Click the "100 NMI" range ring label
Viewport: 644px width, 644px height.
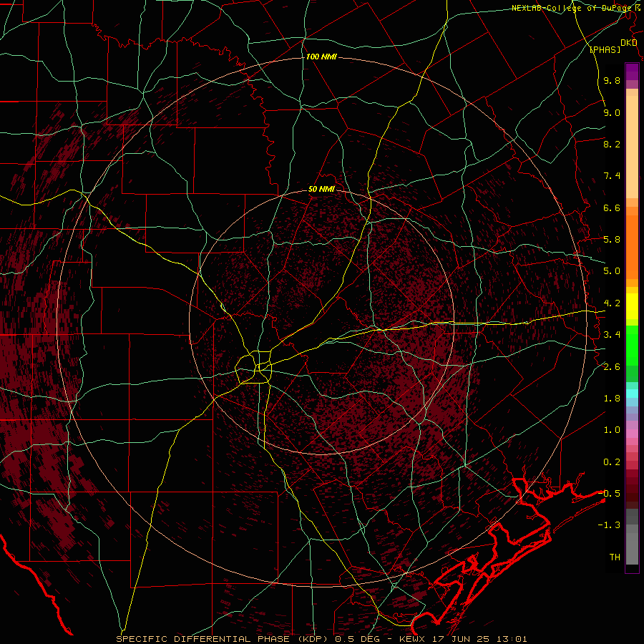(x=321, y=57)
